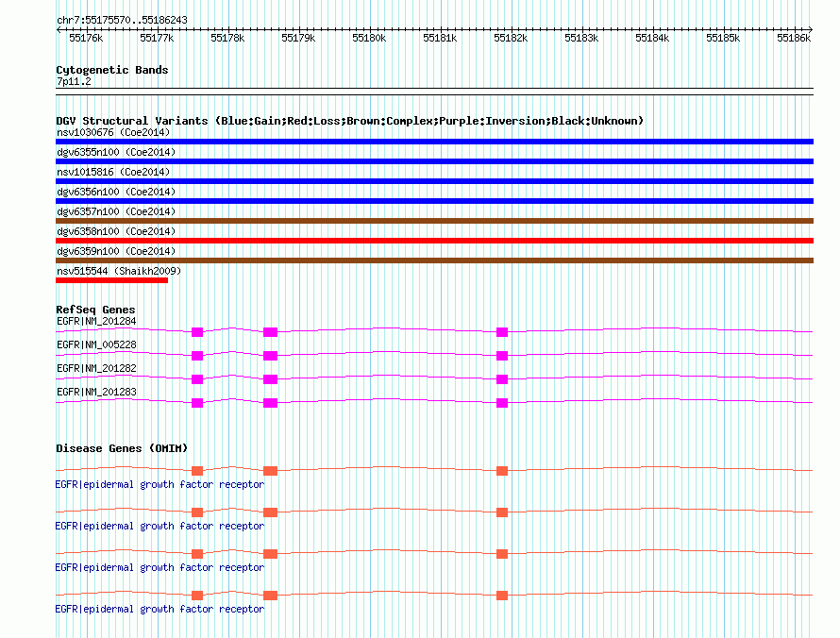
Task: Select the dgv6355n100 structural variant bar
Action: [434, 161]
